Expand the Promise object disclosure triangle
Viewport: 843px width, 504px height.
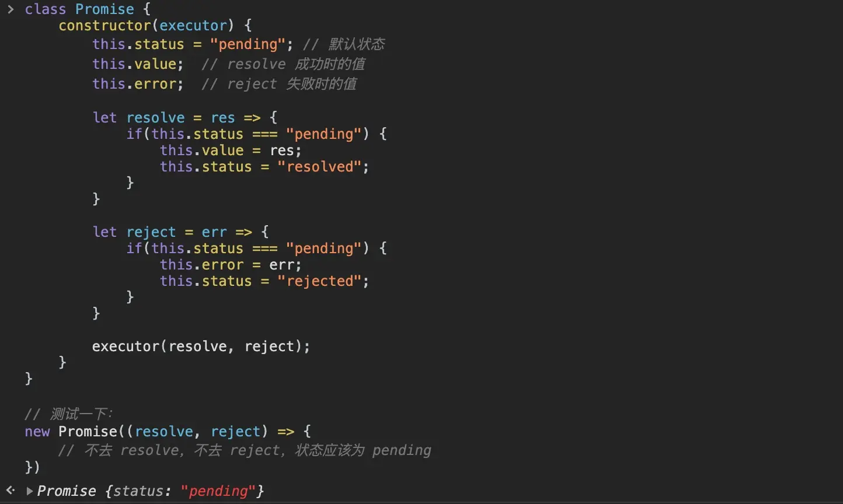29,491
